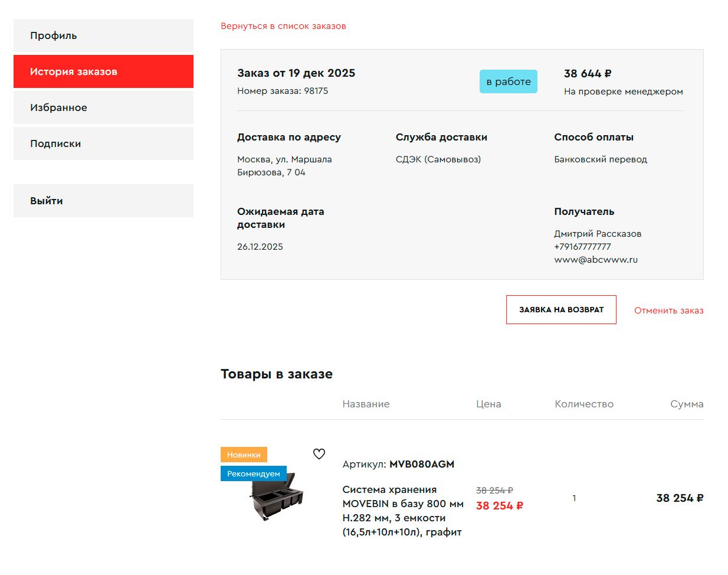Click the order number 98175
Screen dimensions: 728x575
pyautogui.click(x=316, y=91)
